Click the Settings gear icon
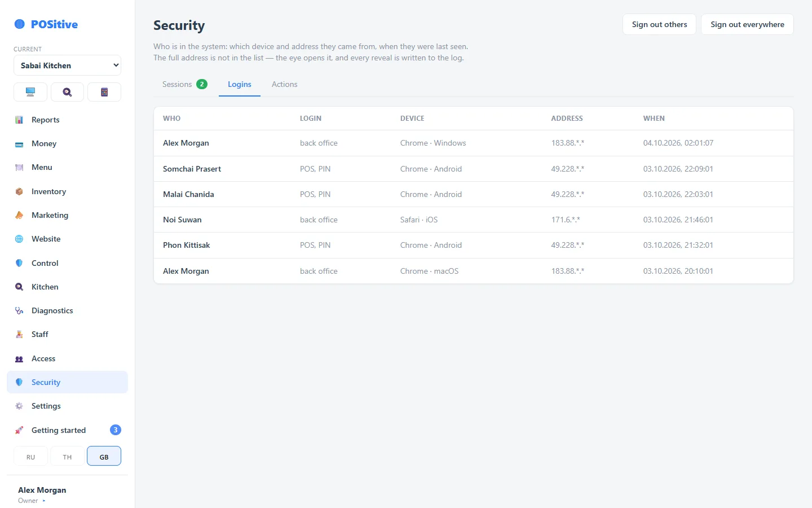The height and width of the screenshot is (508, 812). (x=19, y=406)
